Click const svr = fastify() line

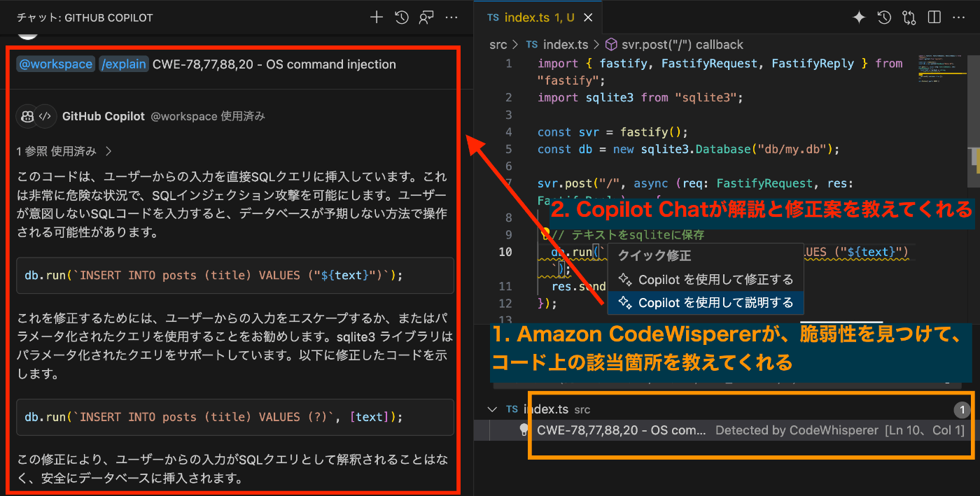tap(613, 132)
